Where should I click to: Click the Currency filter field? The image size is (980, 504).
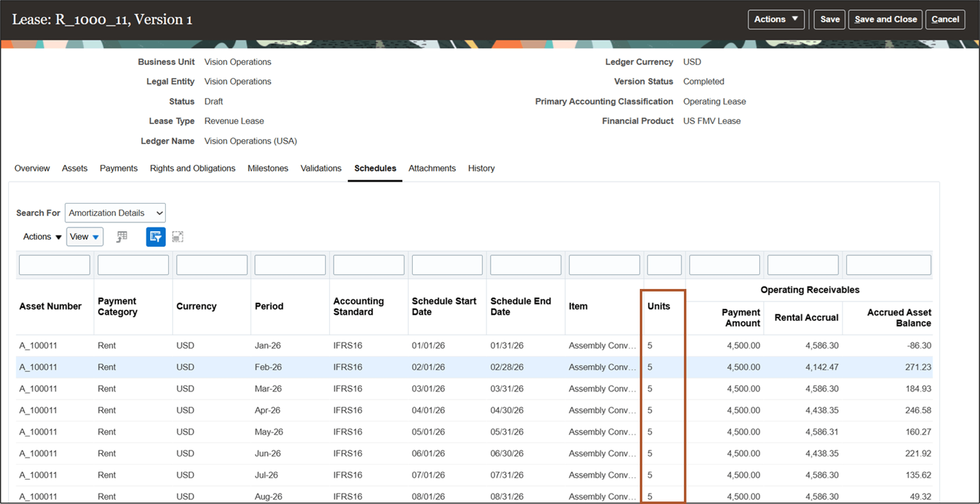pyautogui.click(x=211, y=265)
